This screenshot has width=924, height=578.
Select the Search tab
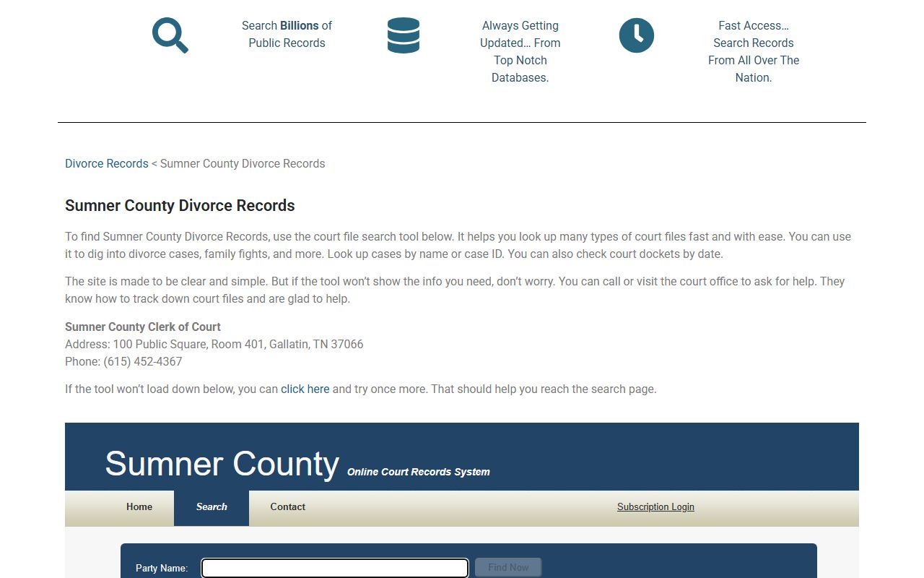coord(212,507)
